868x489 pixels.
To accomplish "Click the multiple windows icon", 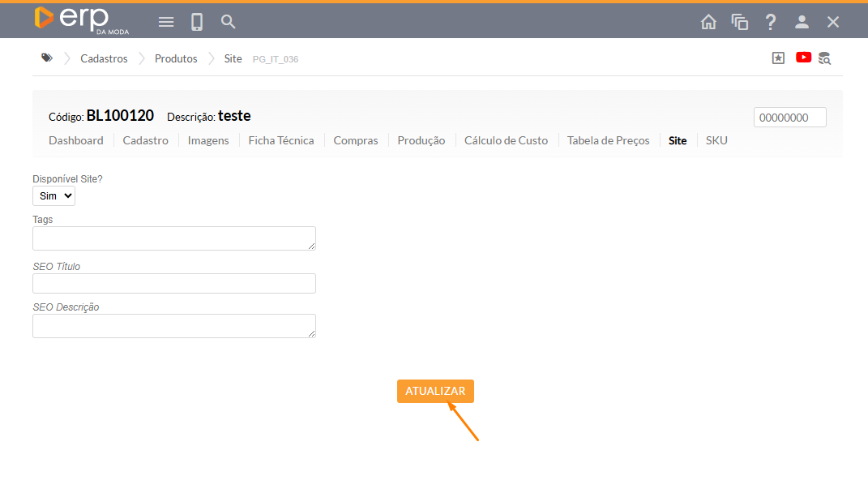I will (x=739, y=22).
